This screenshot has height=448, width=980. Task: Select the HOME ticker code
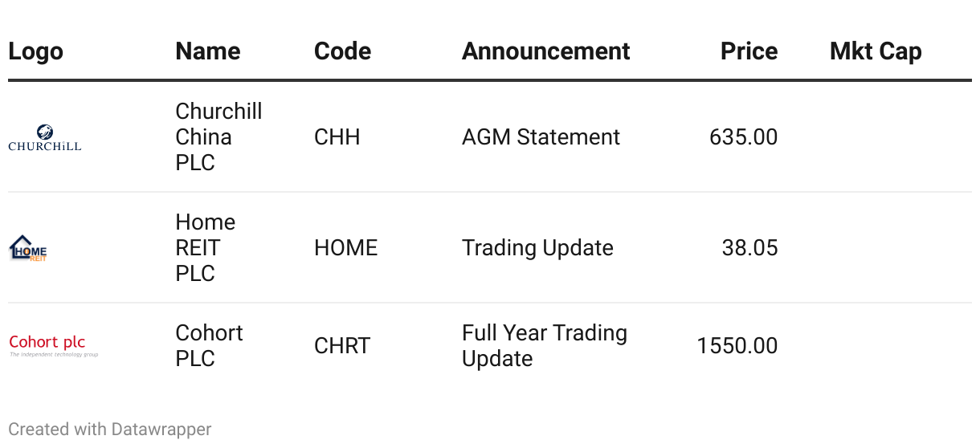click(x=345, y=248)
